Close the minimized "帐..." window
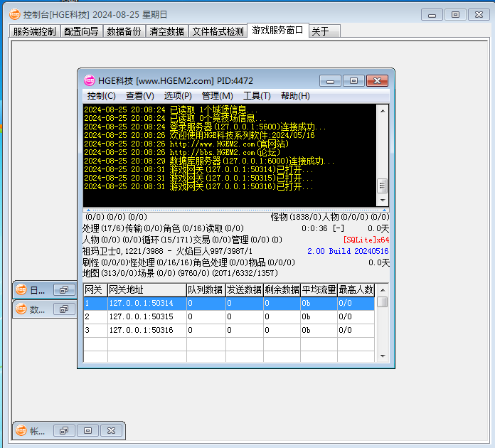 click(x=111, y=431)
